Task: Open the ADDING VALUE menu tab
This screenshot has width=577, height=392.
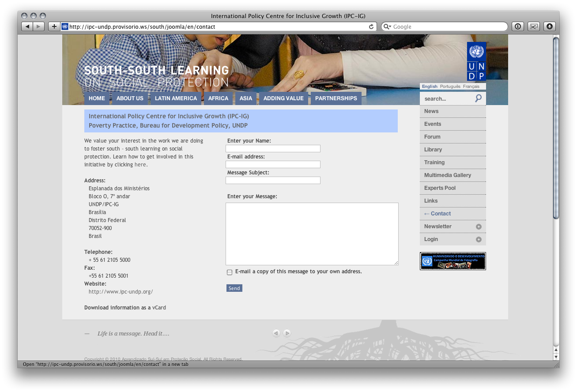Action: pyautogui.click(x=283, y=98)
